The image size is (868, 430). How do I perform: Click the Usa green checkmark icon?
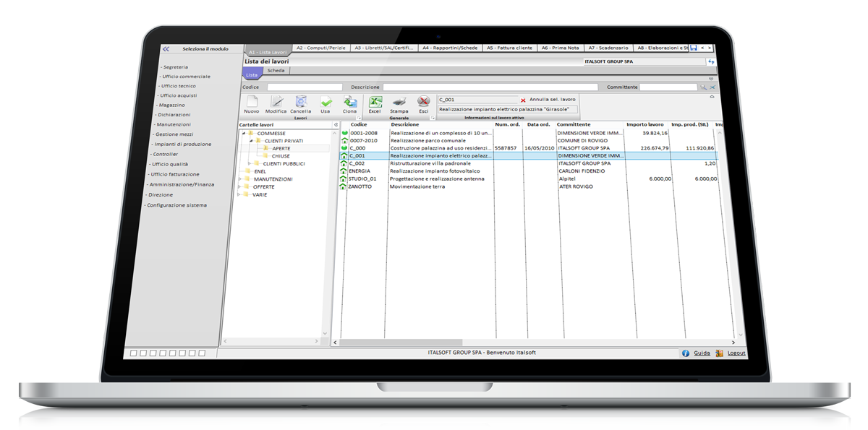(325, 103)
